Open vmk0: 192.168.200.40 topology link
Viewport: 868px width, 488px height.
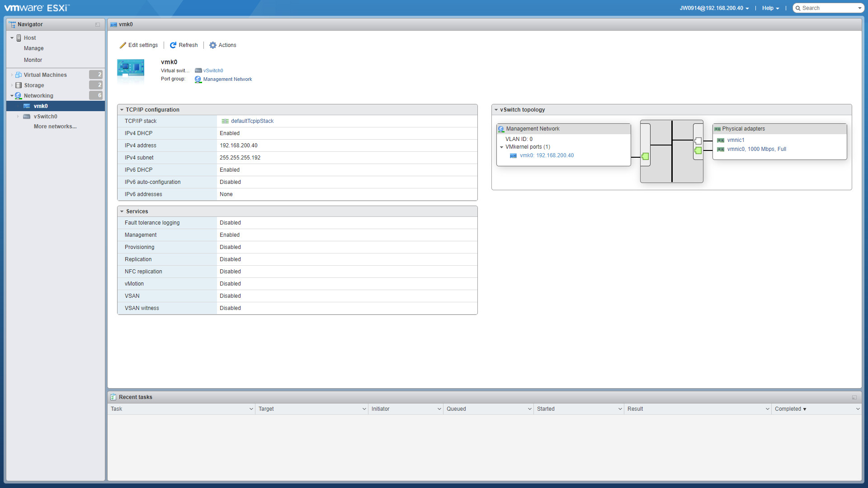547,155
